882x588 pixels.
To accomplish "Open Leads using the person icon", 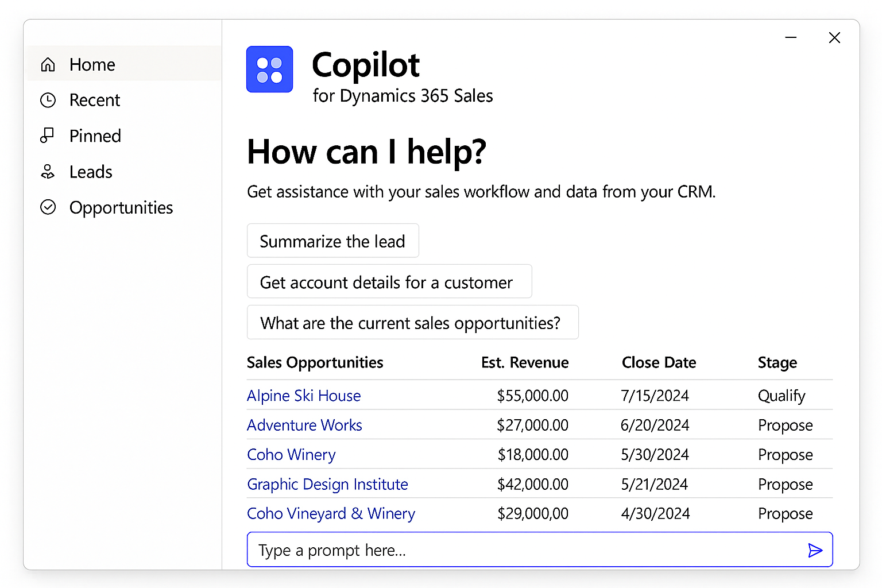I will [48, 171].
